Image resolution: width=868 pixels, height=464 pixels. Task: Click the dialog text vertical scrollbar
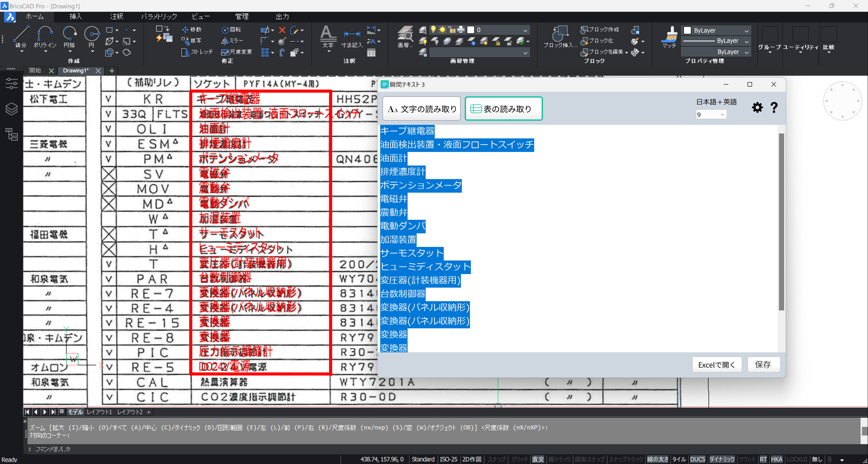781,222
